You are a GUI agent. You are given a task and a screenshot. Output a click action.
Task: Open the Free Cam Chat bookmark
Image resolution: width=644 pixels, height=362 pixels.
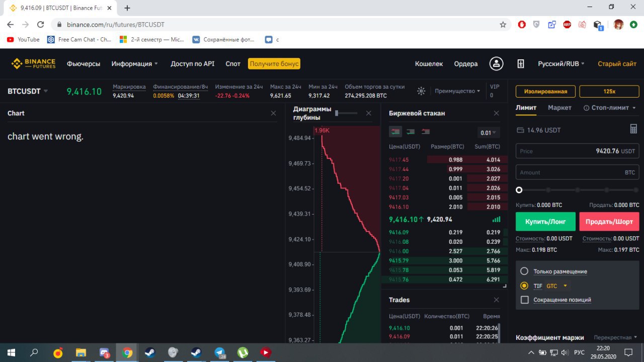[x=79, y=39]
